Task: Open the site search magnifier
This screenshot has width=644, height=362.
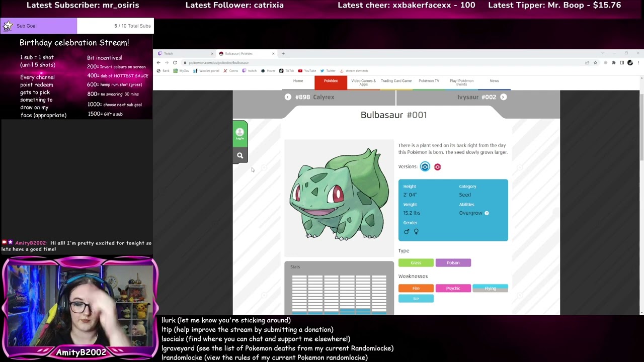Action: click(x=240, y=156)
